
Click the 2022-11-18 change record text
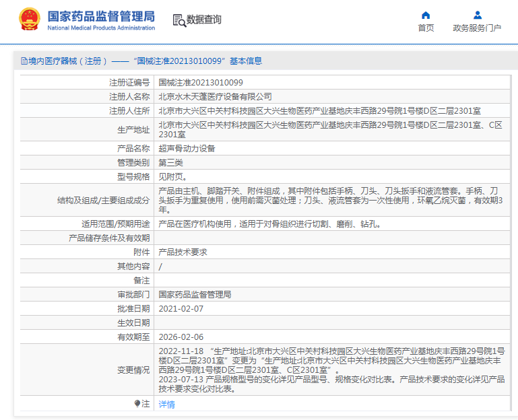[331, 361]
